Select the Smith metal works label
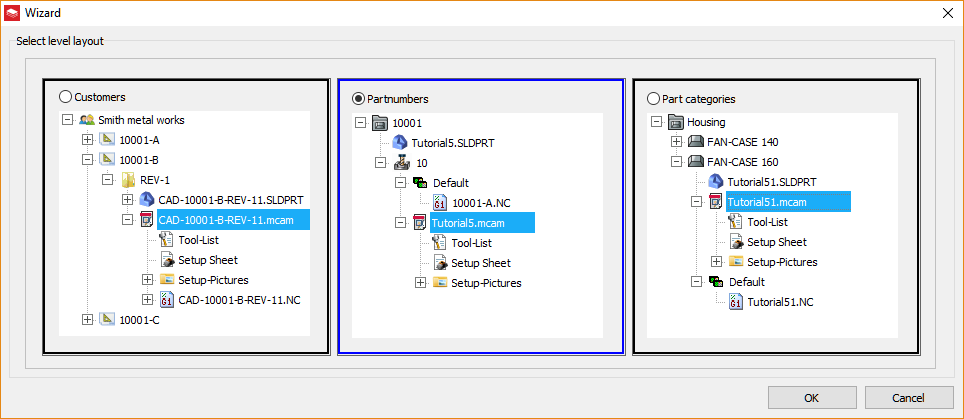This screenshot has width=964, height=419. point(141,120)
